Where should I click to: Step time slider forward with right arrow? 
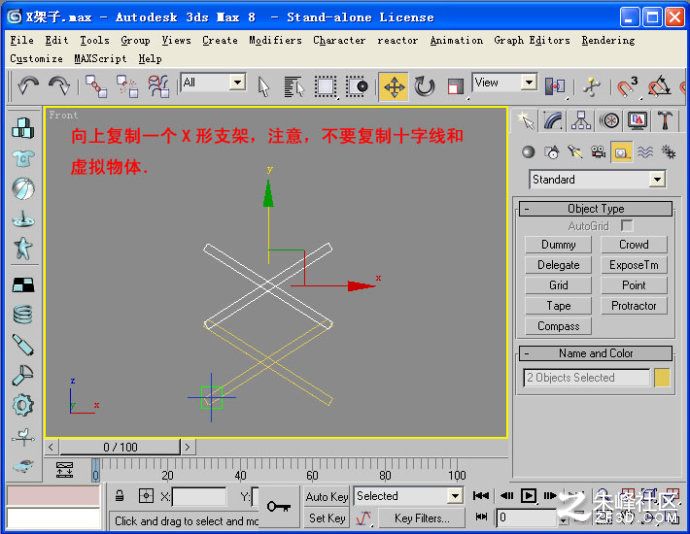(x=188, y=447)
